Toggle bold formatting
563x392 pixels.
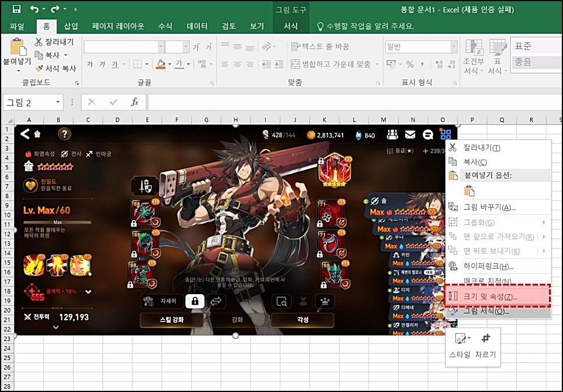click(x=90, y=64)
